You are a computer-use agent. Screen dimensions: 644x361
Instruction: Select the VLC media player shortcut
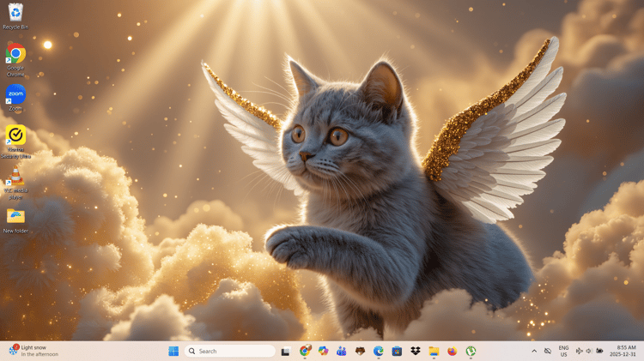click(x=15, y=183)
